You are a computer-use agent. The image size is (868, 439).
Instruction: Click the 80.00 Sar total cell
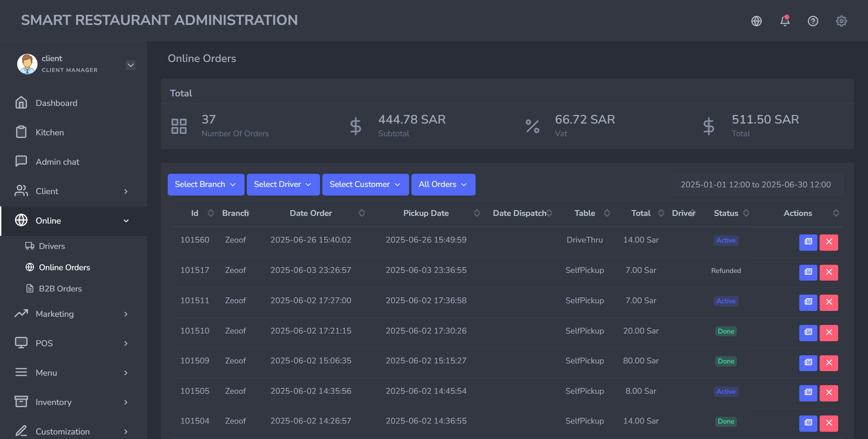(641, 361)
